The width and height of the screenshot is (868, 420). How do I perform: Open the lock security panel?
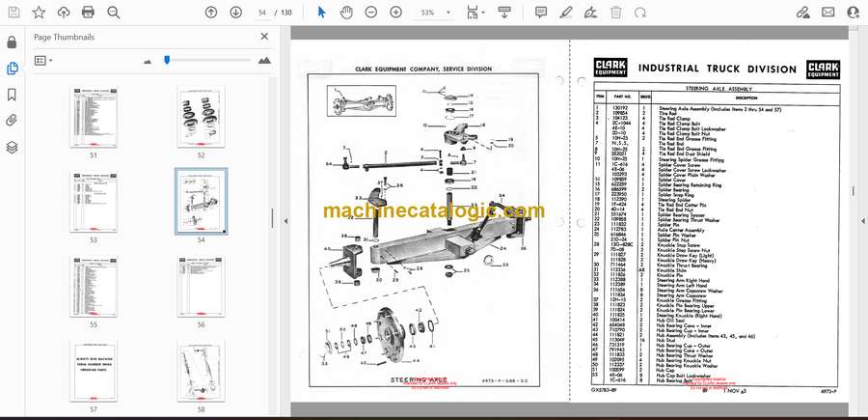coord(12,42)
